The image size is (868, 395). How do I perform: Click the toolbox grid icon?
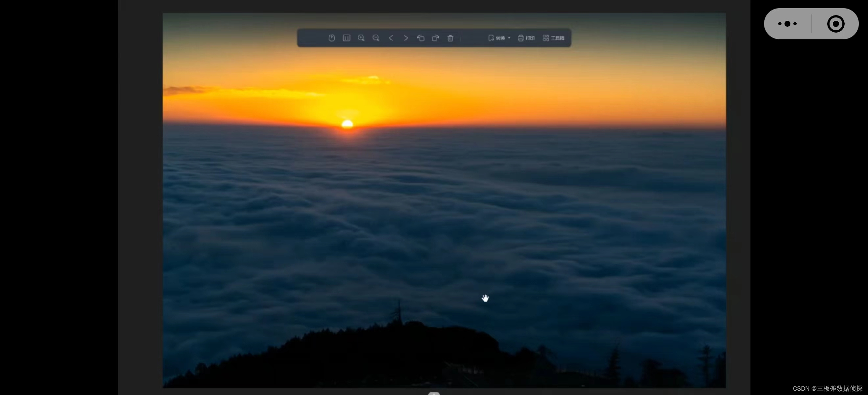pos(546,38)
